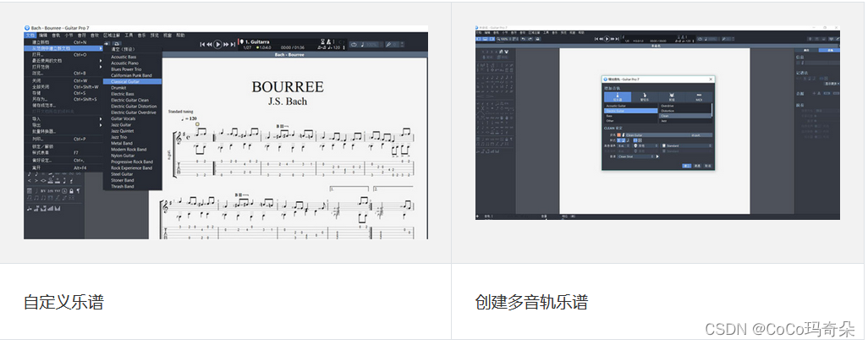
Task: Click the orange track color swatch
Action: pos(619,135)
